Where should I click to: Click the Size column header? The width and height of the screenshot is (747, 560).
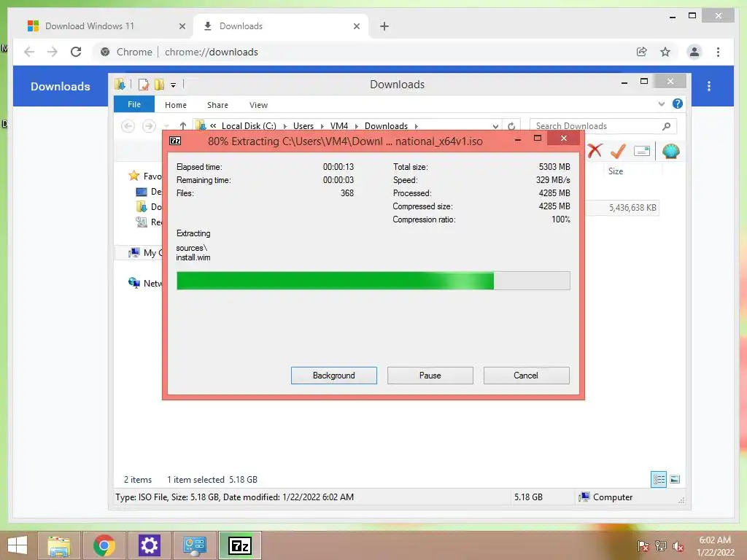pos(616,171)
